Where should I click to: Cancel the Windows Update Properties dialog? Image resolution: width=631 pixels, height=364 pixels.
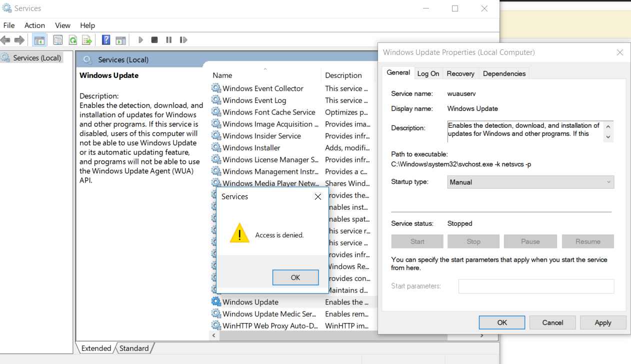point(552,323)
